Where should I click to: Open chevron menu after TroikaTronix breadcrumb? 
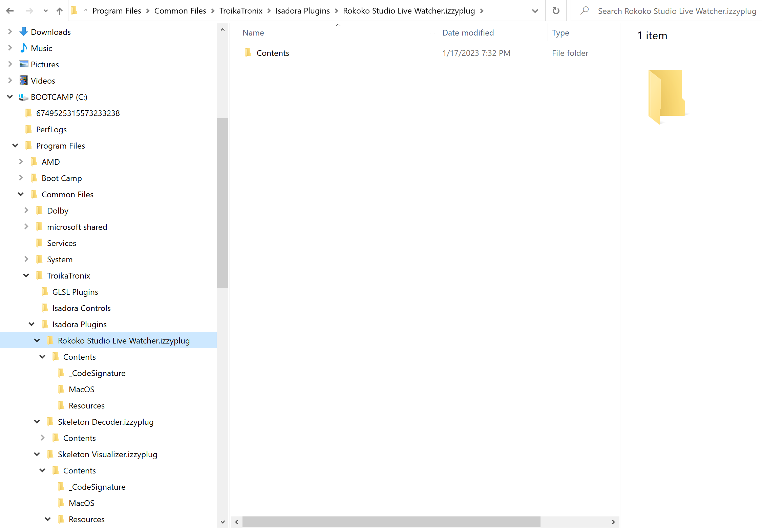[x=269, y=11]
